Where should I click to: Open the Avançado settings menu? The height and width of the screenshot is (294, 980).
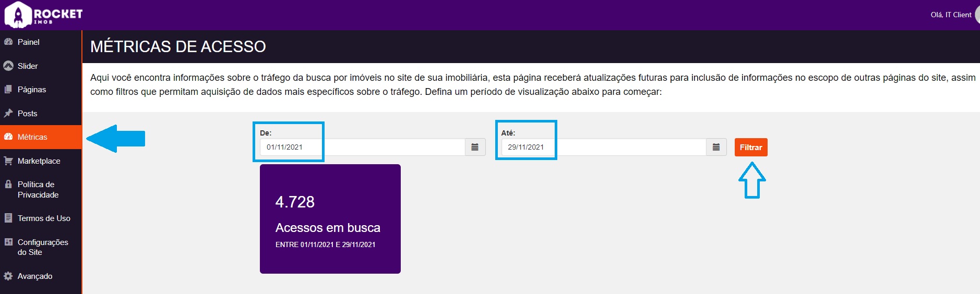pos(35,276)
